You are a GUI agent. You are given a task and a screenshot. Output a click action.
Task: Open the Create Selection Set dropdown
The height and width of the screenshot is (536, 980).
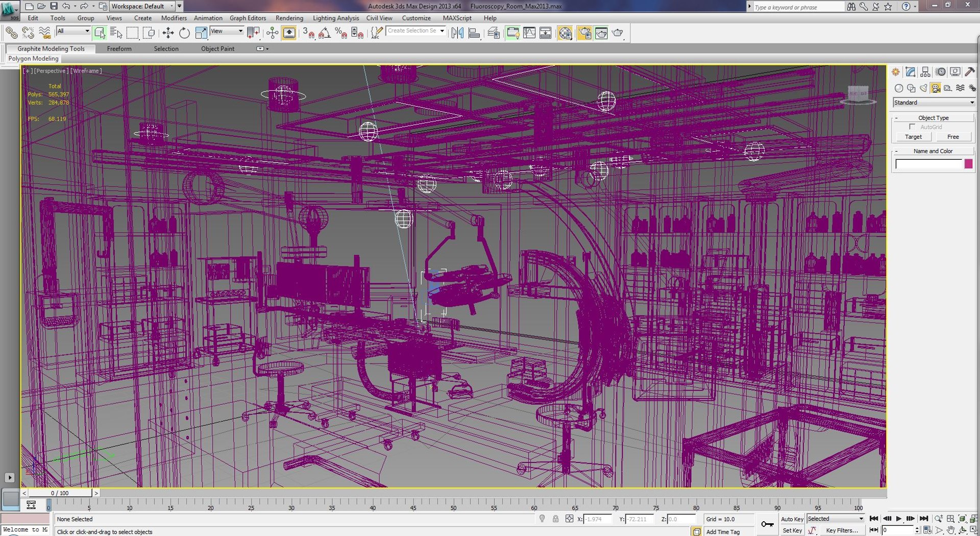point(416,31)
